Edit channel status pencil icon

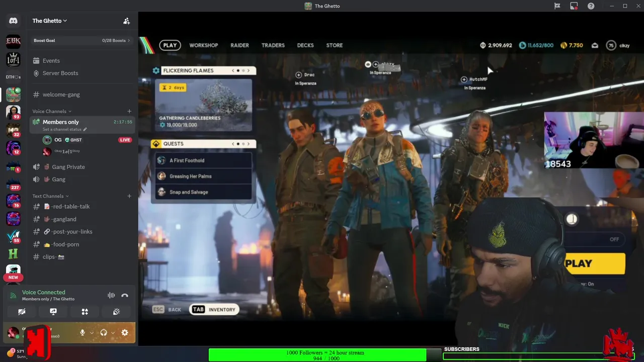coord(85,129)
